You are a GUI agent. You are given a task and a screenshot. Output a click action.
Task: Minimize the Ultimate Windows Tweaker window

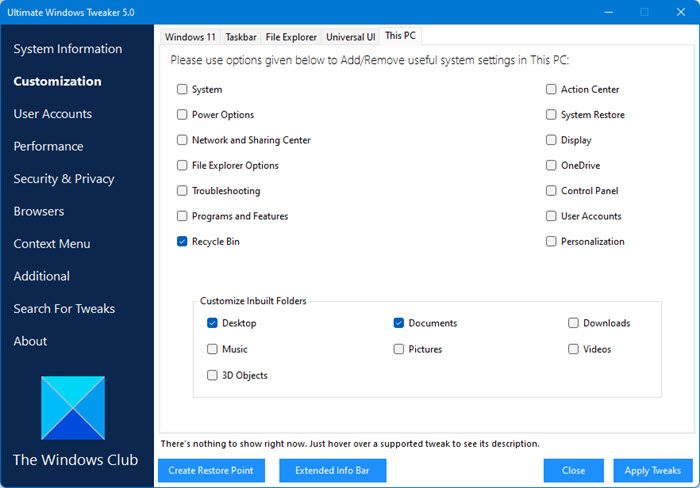point(608,12)
